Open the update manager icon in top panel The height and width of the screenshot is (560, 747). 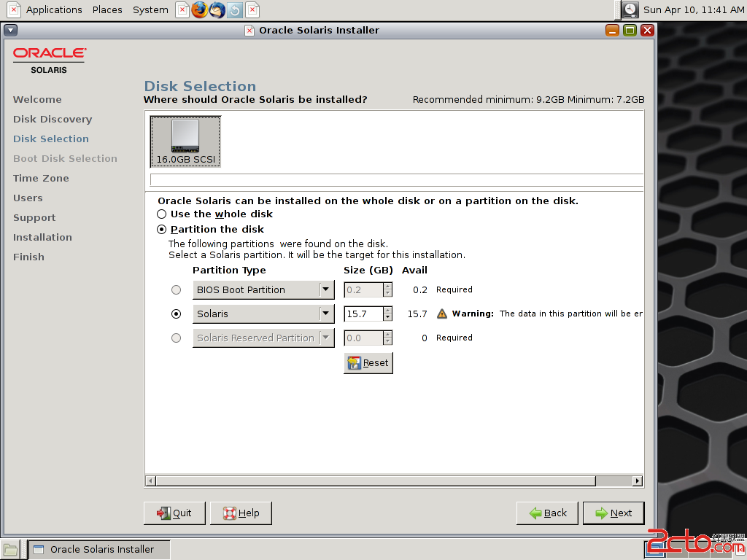[x=235, y=9]
